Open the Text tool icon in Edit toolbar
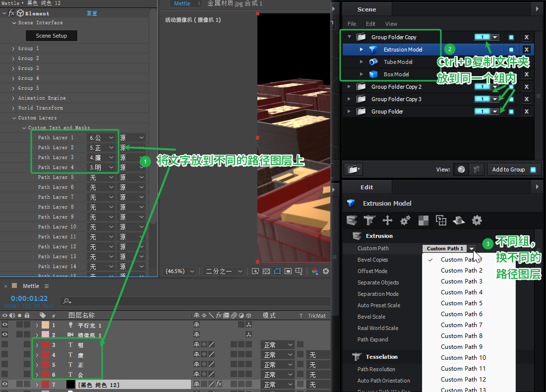Viewport: 546px width, 392px height. tap(369, 220)
